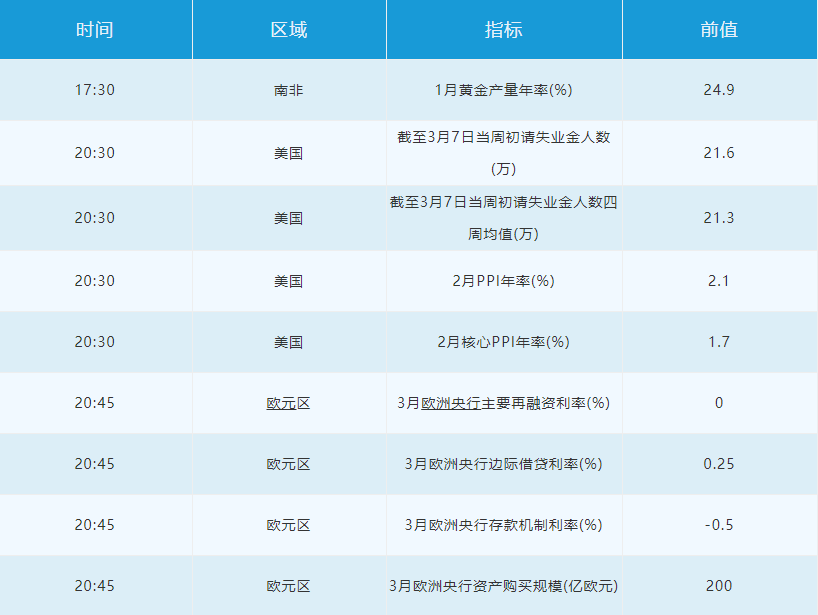The height and width of the screenshot is (615, 818).
Task: Click 20:30 in the 2.1 row
Action: pos(94,281)
